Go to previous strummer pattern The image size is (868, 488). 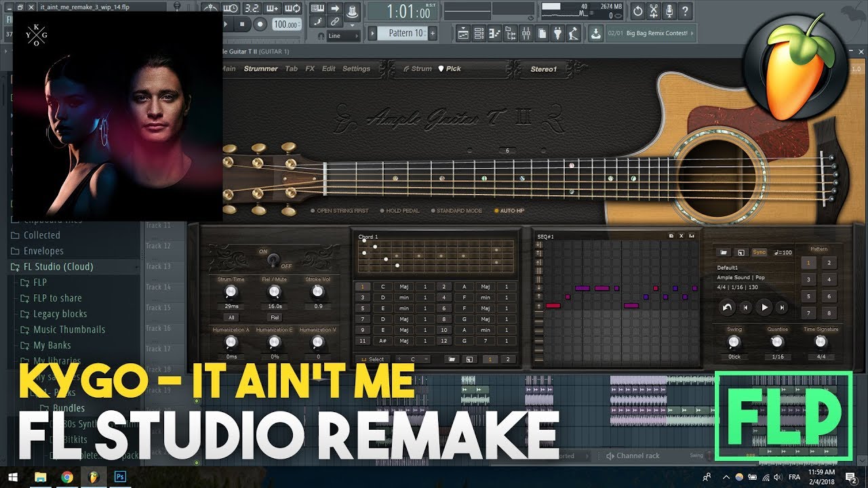click(x=746, y=307)
